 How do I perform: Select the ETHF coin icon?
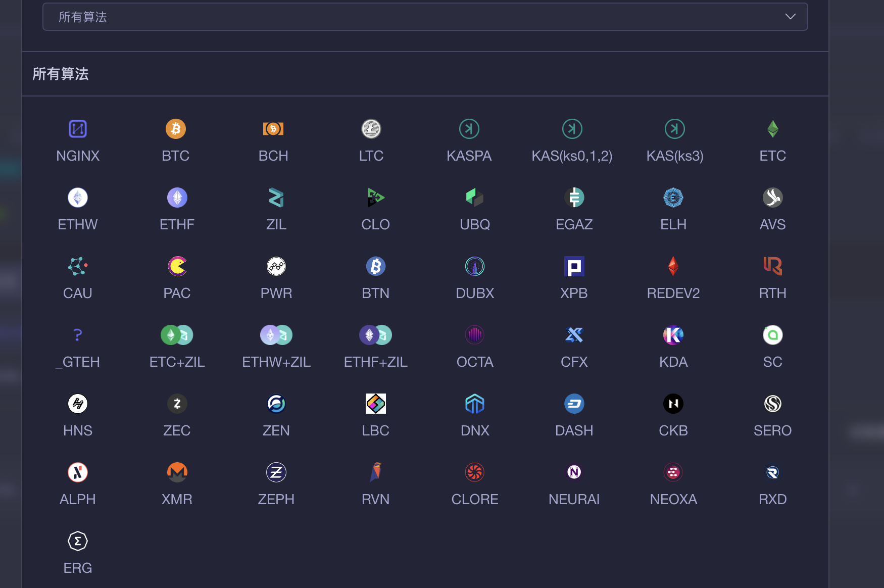point(177,198)
